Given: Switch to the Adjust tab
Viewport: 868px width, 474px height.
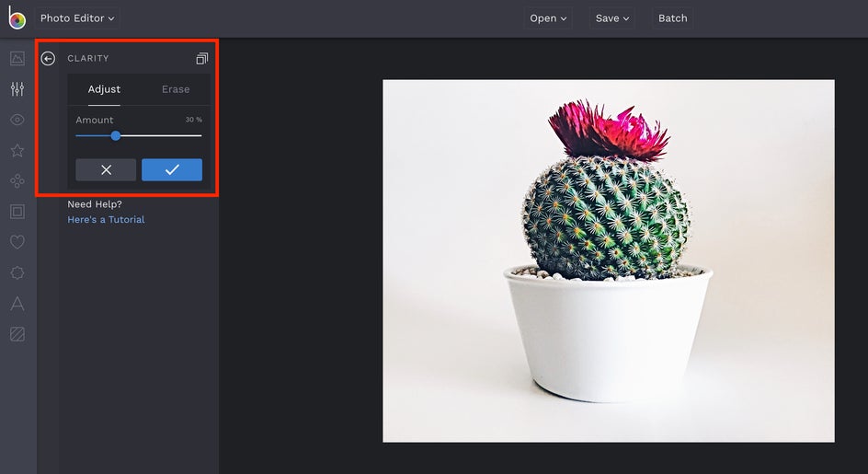Looking at the screenshot, I should 104,89.
